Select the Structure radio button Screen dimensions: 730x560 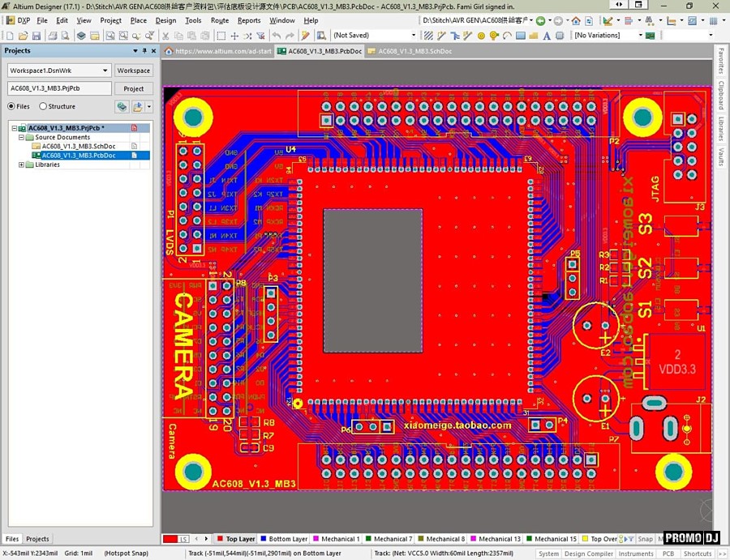[43, 106]
